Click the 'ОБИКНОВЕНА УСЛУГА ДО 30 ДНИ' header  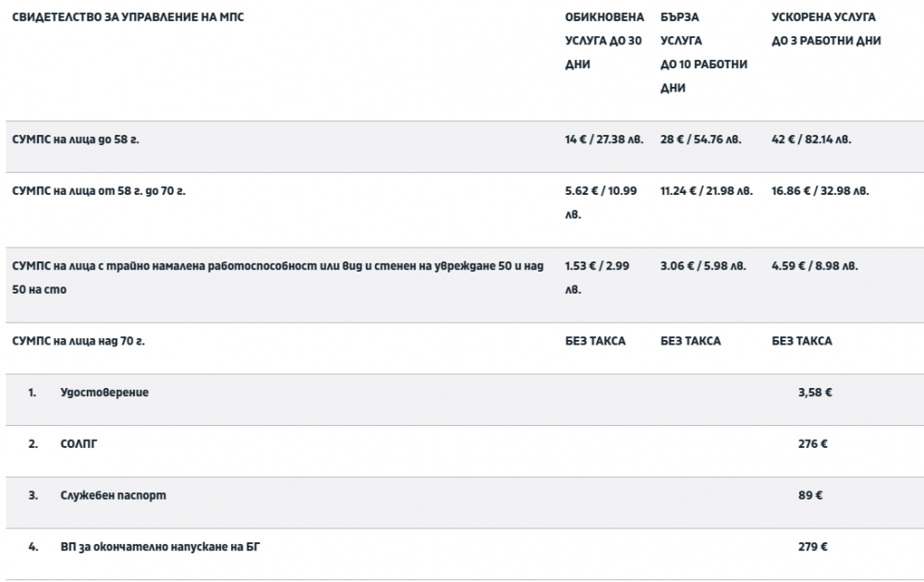click(x=604, y=42)
